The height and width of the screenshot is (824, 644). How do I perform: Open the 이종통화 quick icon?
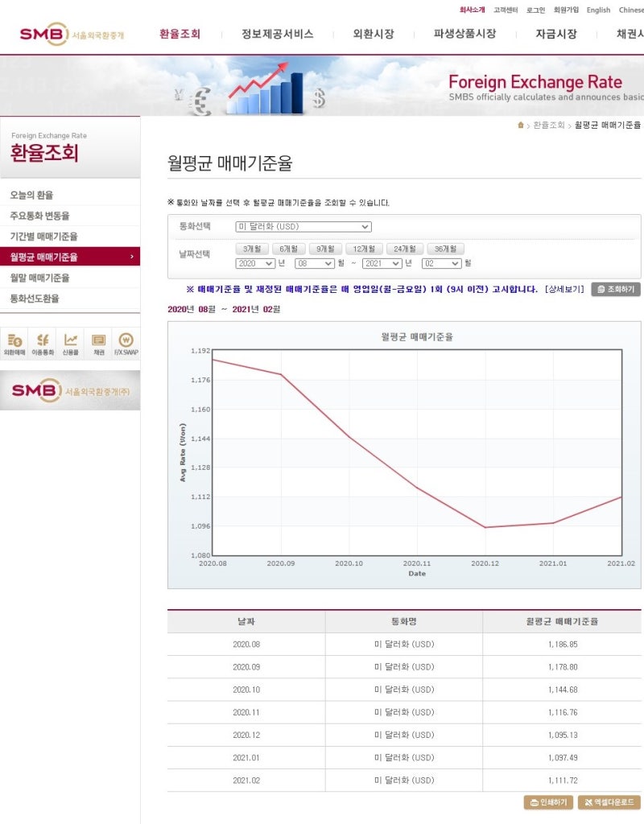tap(43, 344)
